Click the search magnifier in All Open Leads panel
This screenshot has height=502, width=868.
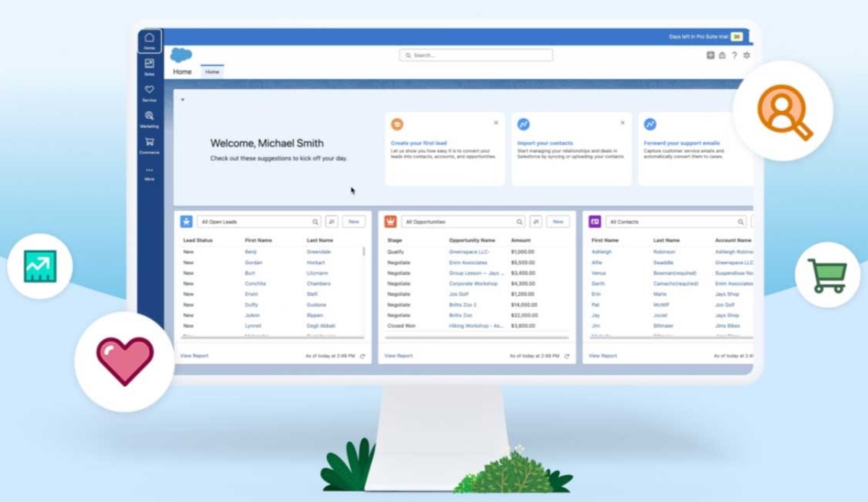coord(316,222)
